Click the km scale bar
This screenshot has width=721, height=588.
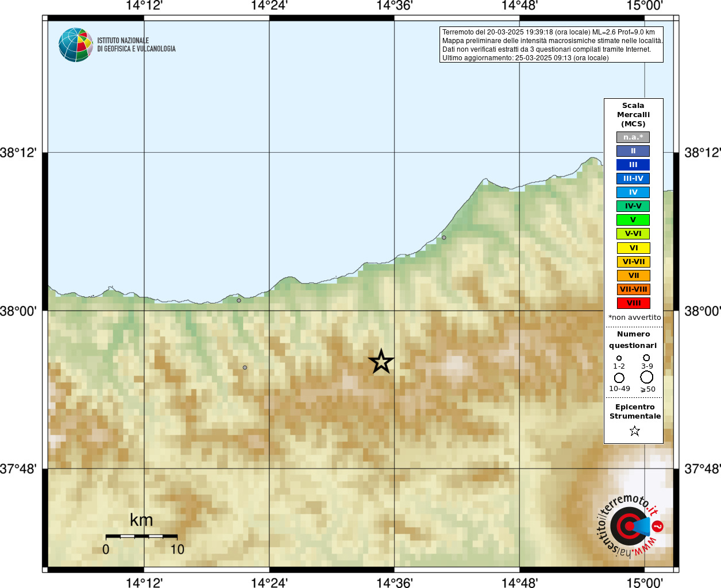point(141,536)
